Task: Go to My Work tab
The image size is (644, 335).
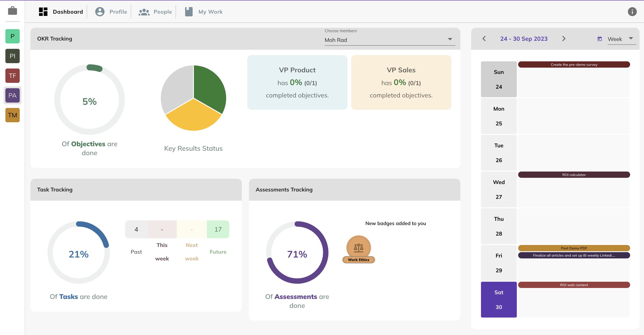Action: click(204, 12)
